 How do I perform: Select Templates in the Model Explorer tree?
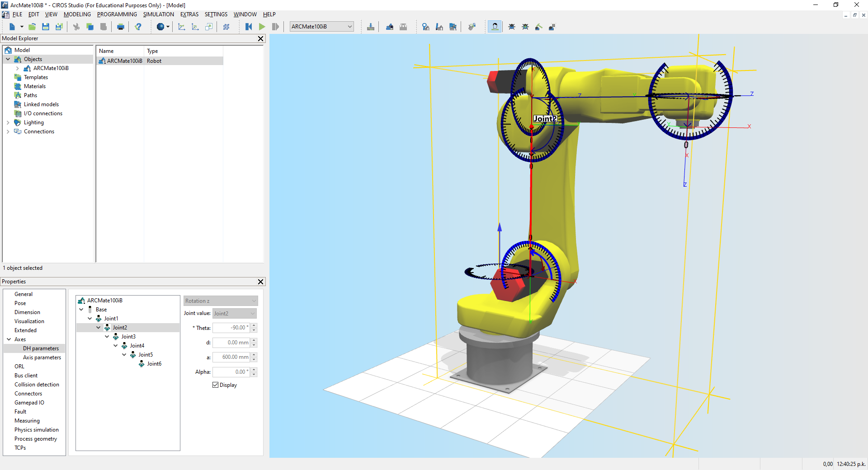coord(36,77)
